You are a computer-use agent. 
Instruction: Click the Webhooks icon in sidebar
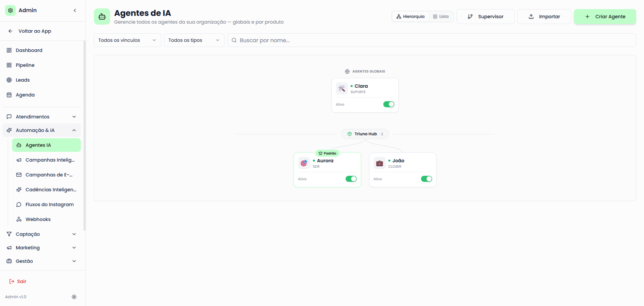(x=19, y=219)
